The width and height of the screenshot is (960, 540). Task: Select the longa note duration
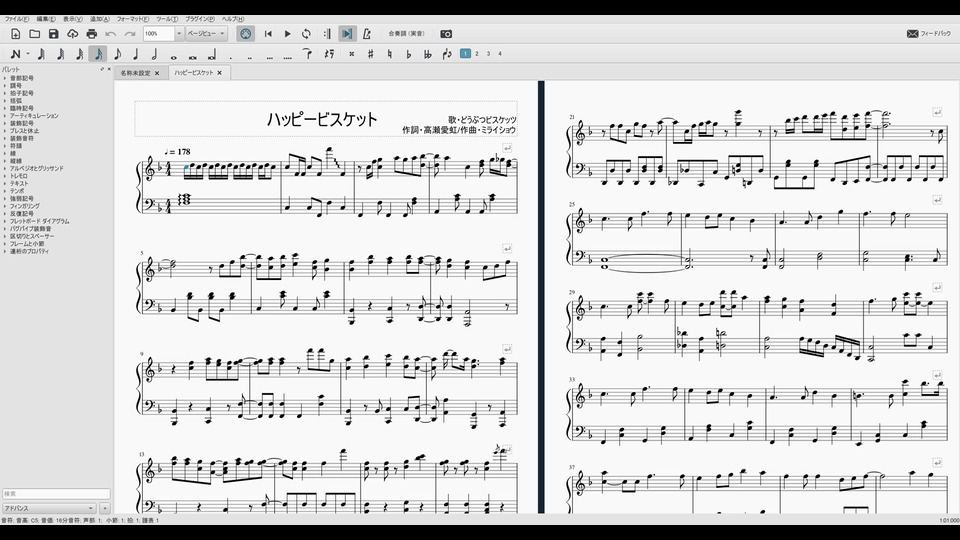pyautogui.click(x=212, y=55)
